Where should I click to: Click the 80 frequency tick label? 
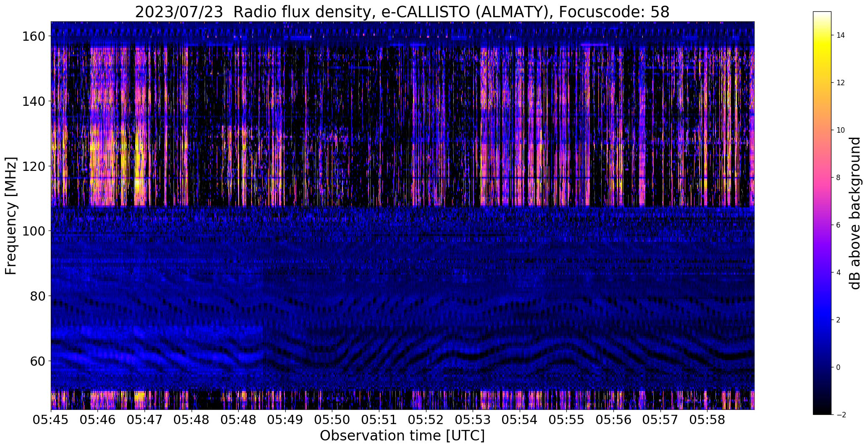coord(38,296)
